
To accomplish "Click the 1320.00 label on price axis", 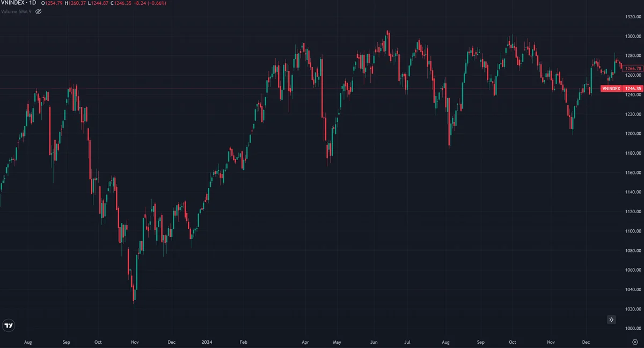I will pos(633,17).
